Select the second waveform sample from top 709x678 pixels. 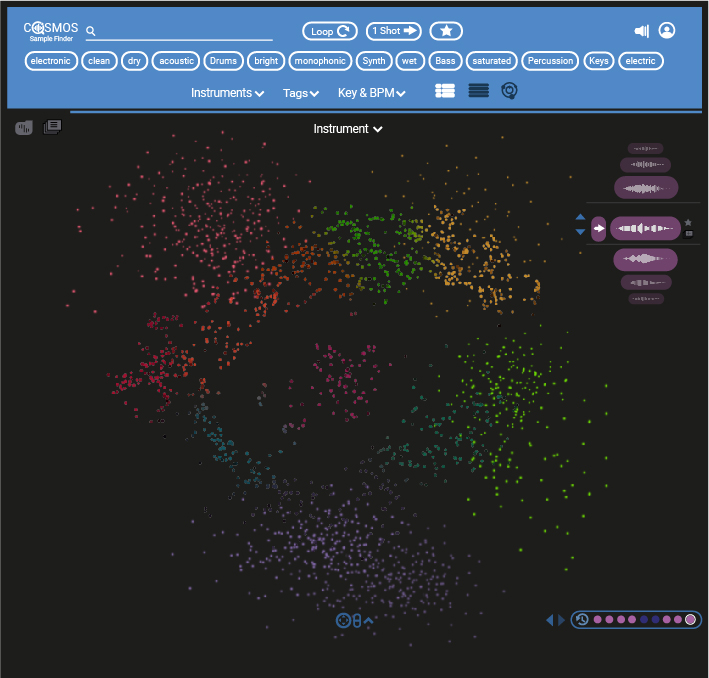[x=645, y=165]
